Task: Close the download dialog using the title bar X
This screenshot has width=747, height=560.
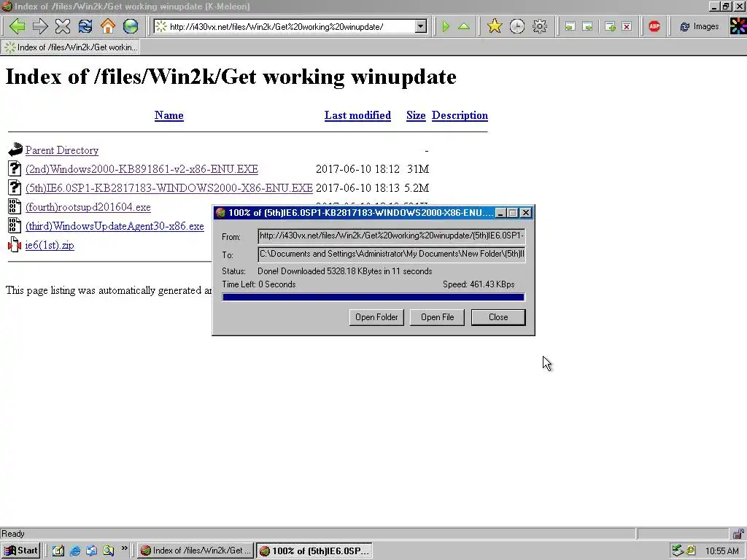Action: 526,213
